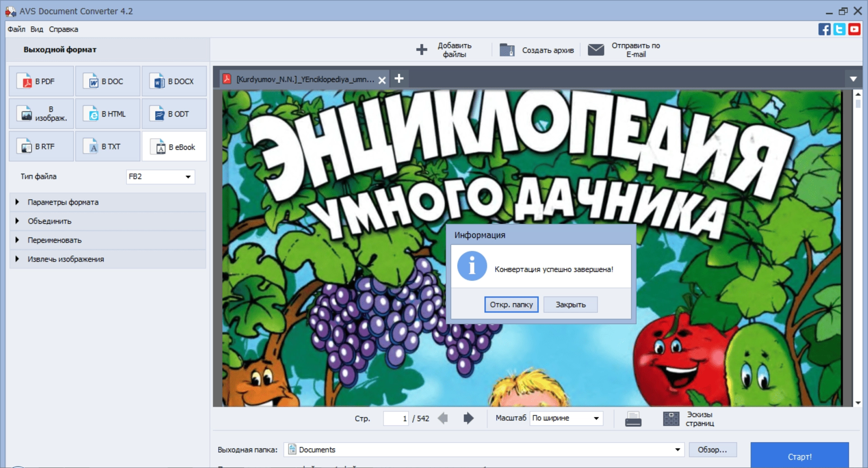This screenshot has height=468, width=868.
Task: Add a new document tab with plus
Action: 399,79
